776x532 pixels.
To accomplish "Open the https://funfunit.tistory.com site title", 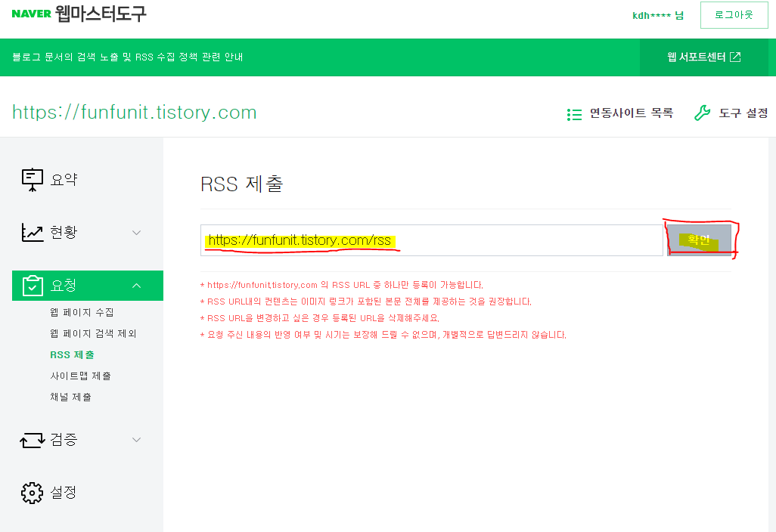I will pyautogui.click(x=134, y=113).
